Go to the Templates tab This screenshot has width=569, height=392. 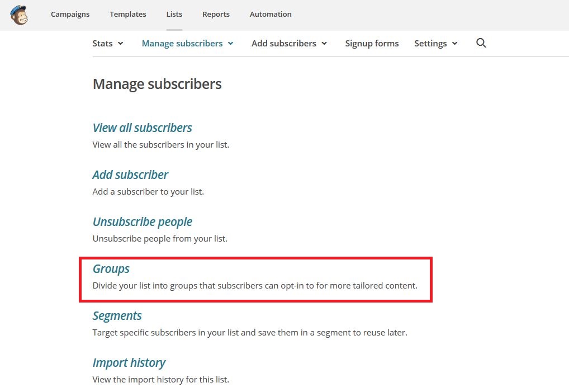(x=128, y=14)
